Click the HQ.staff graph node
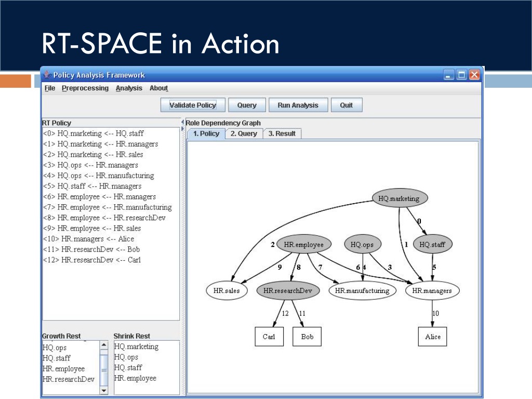Viewport: 532px width, 399px height. [433, 244]
